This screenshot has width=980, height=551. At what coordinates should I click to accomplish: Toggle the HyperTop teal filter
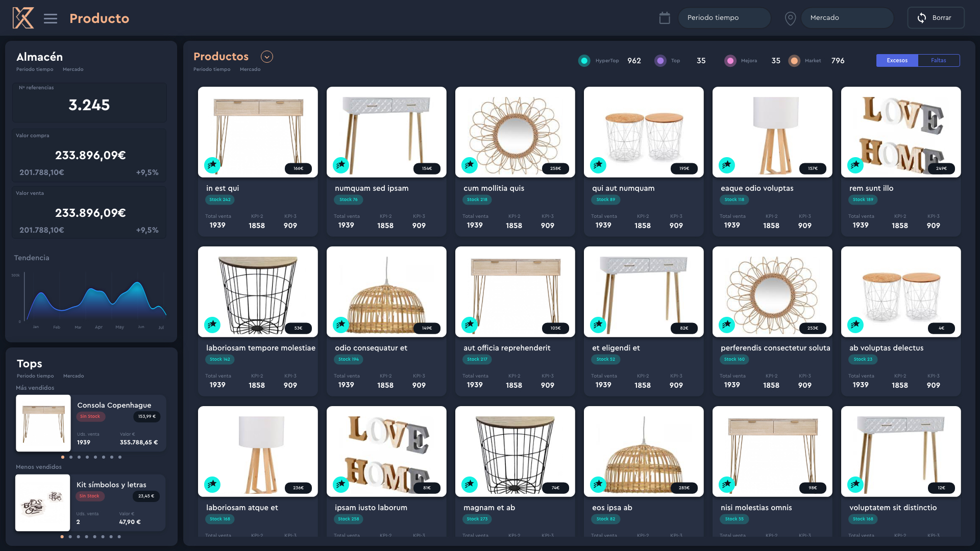pos(584,61)
